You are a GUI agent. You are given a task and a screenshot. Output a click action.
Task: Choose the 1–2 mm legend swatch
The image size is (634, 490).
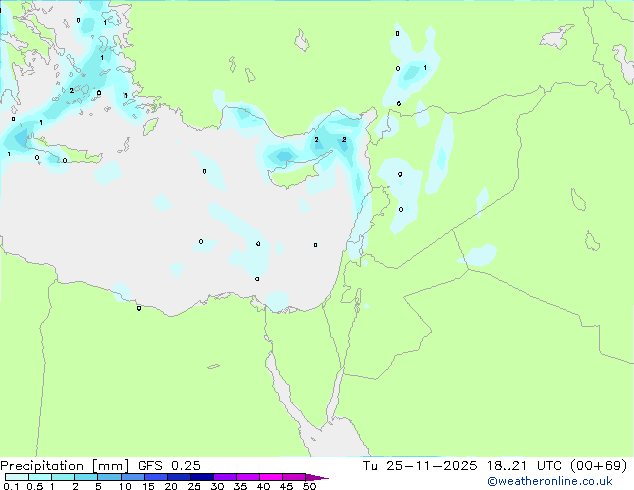pos(63,477)
